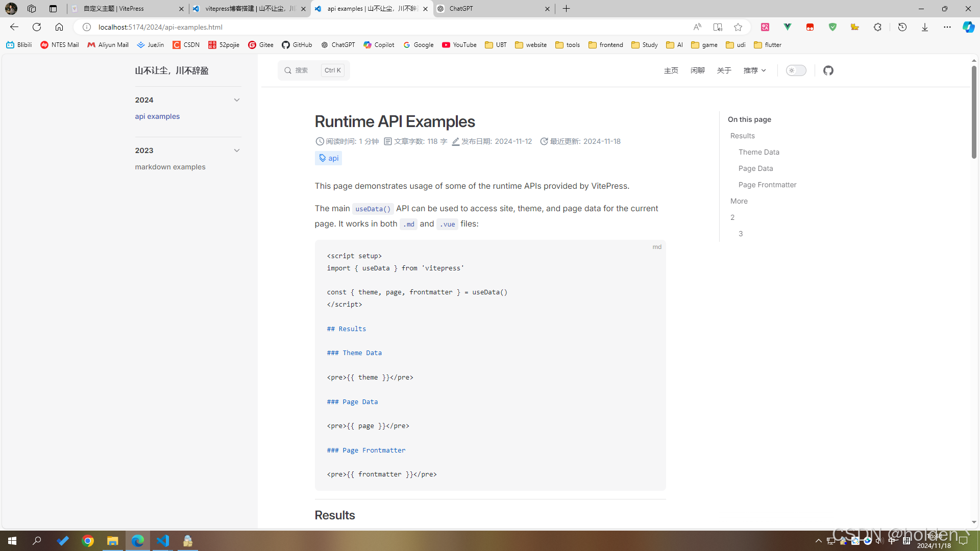
Task: Open the workspaces icon in title bar
Action: [32, 9]
